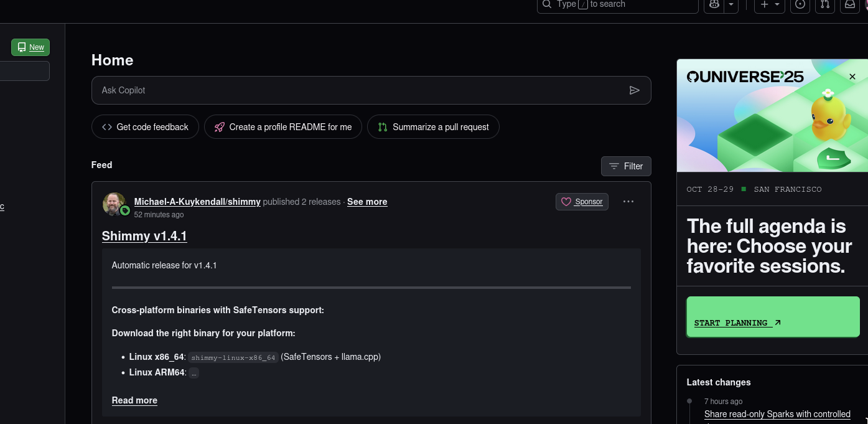Focus the repository filter box under New
The height and width of the screenshot is (424, 868).
pyautogui.click(x=25, y=71)
